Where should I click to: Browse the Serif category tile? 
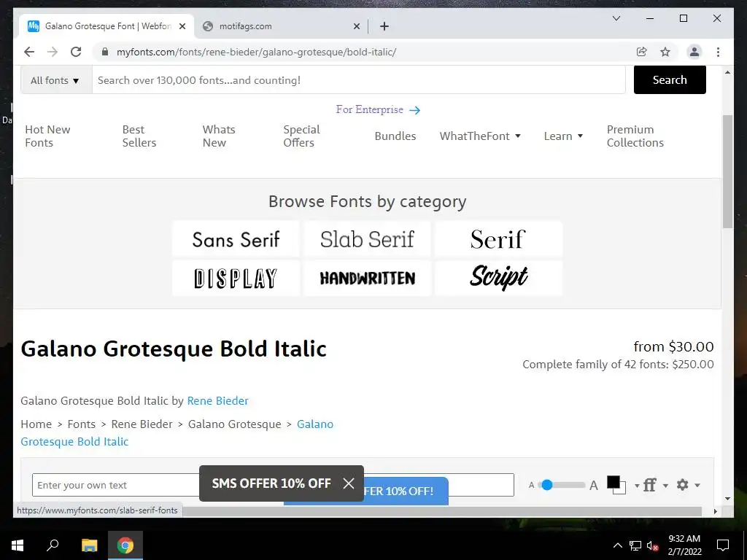pos(498,239)
